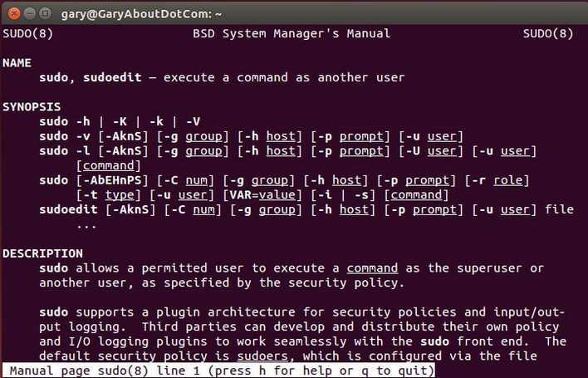
Task: Click the bold sudo in 'sudo front end'
Action: click(x=434, y=341)
